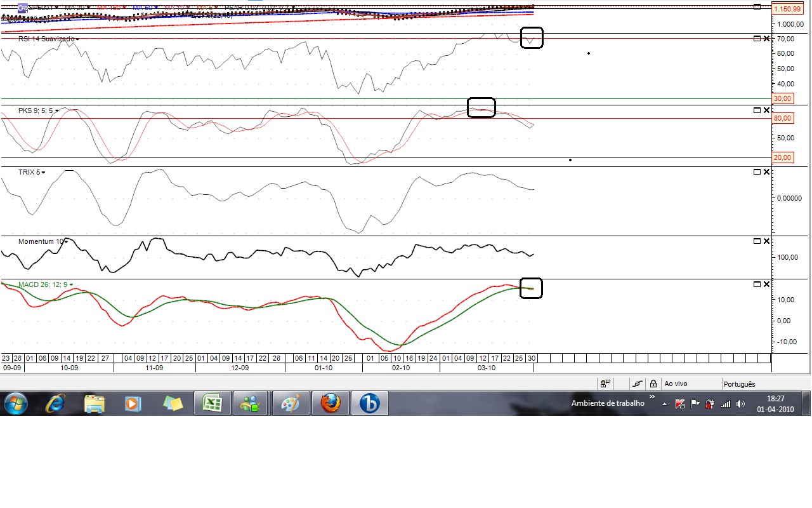Close the TRIX 5 panel
Viewport: 812px width, 508px height.
[766, 172]
